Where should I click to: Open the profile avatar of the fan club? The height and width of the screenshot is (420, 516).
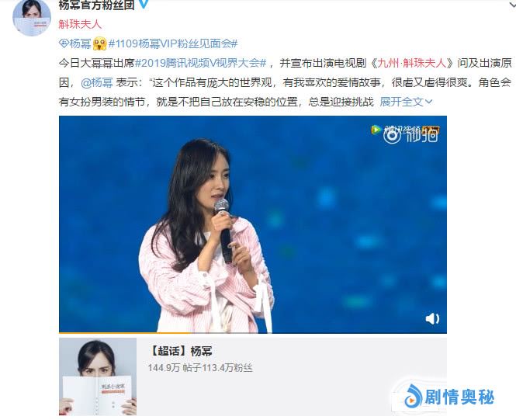(32, 17)
